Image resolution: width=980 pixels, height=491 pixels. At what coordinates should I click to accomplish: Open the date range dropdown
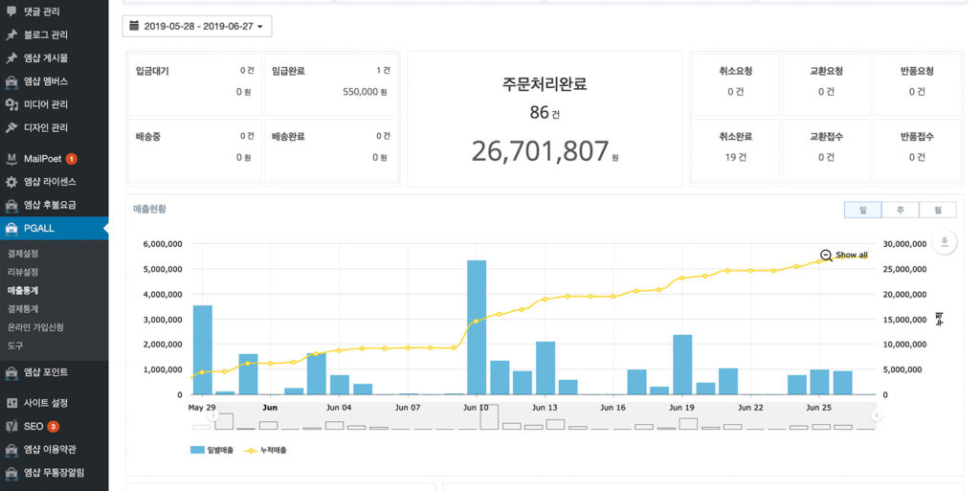click(197, 26)
